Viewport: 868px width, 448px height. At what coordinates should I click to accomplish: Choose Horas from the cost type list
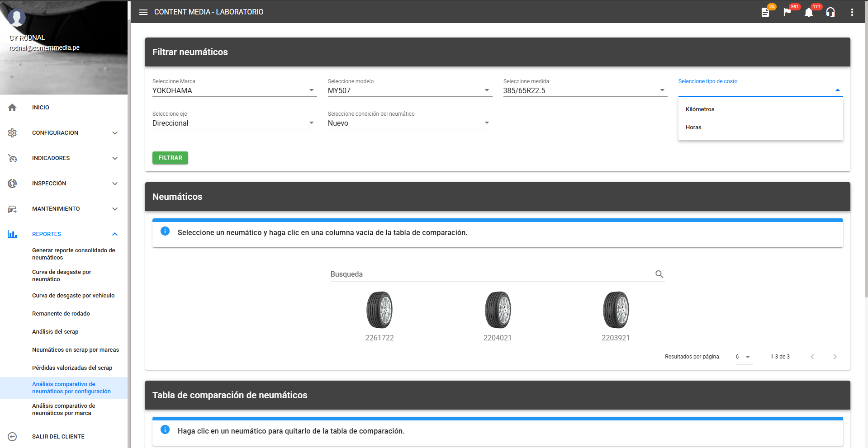point(693,127)
